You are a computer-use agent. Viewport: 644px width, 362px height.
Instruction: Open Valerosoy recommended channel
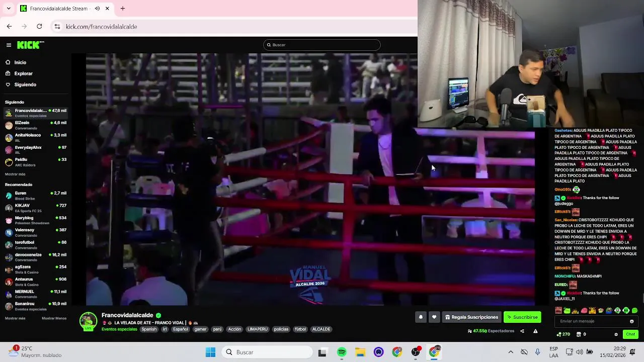tap(35, 232)
